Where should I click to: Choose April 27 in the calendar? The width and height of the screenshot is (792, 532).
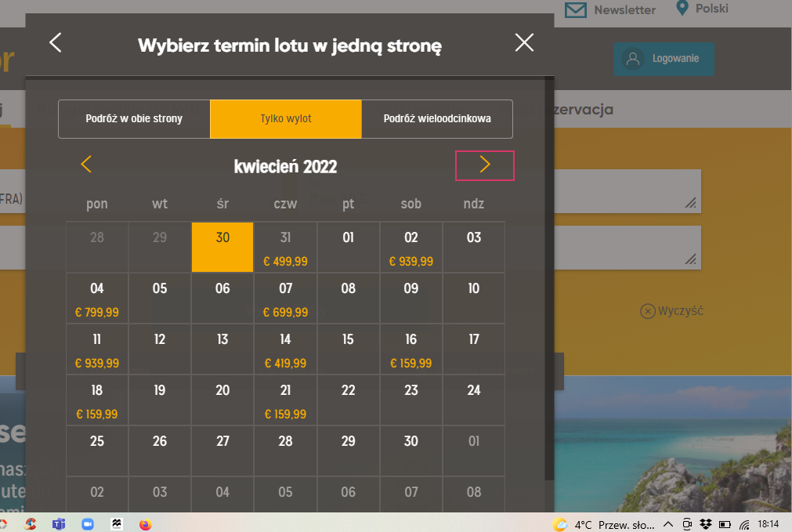(x=222, y=451)
